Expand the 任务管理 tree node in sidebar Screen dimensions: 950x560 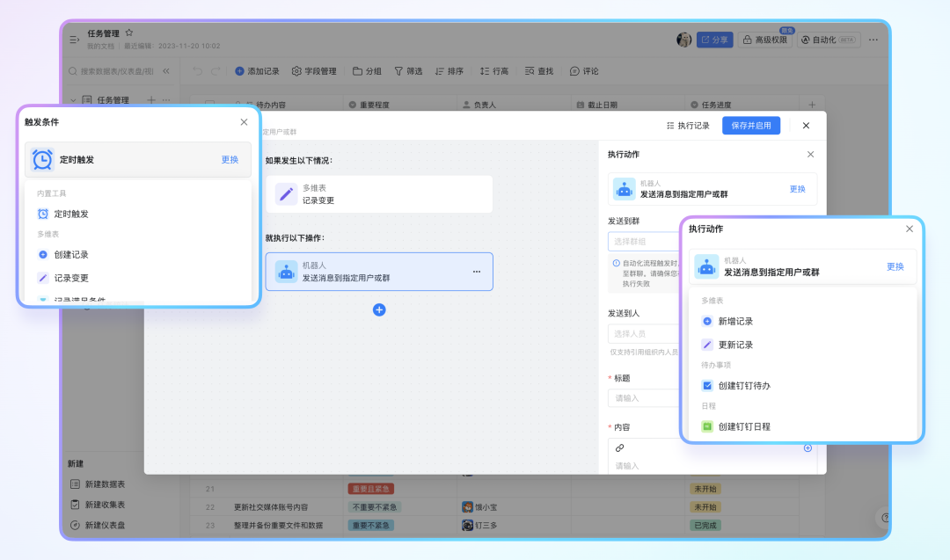[x=74, y=100]
